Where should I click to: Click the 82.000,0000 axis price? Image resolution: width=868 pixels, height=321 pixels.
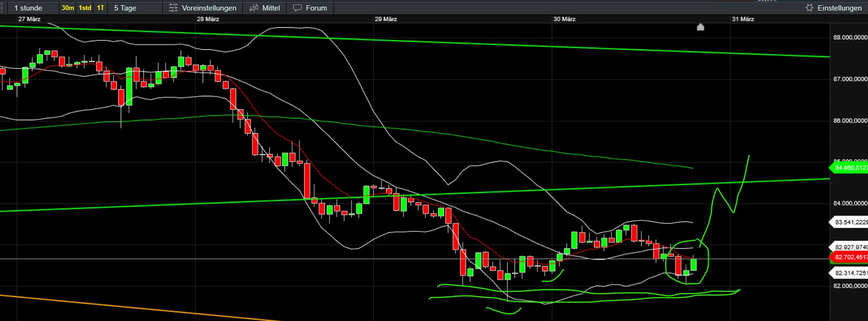point(850,286)
